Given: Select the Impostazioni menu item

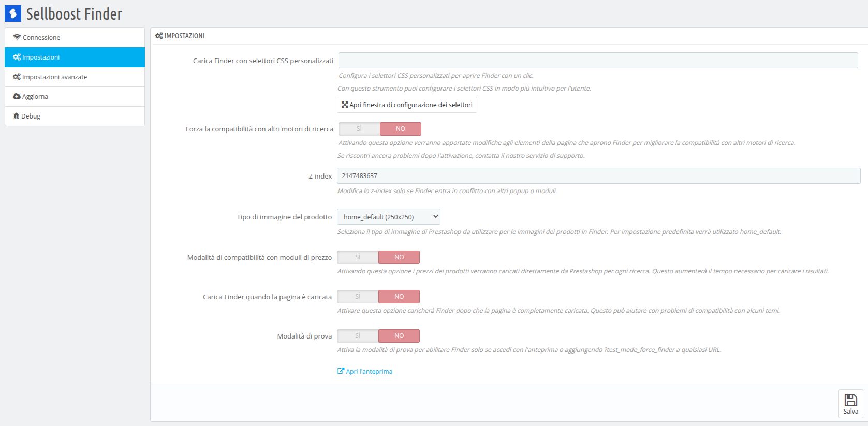Looking at the screenshot, I should [75, 57].
